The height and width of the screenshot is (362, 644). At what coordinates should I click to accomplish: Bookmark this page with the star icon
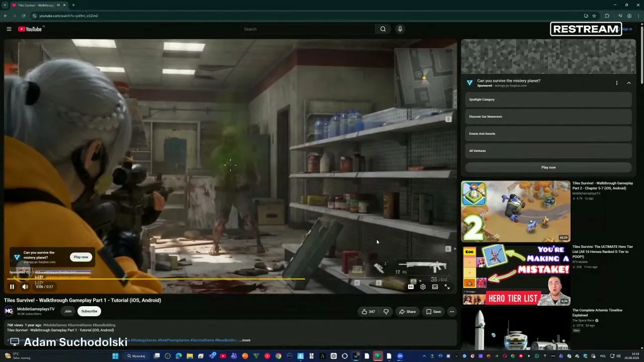(x=594, y=16)
